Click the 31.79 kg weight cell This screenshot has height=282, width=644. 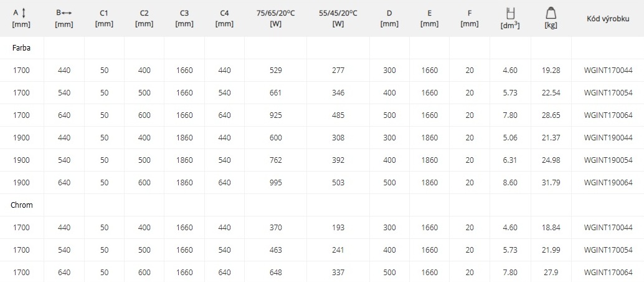coord(551,182)
